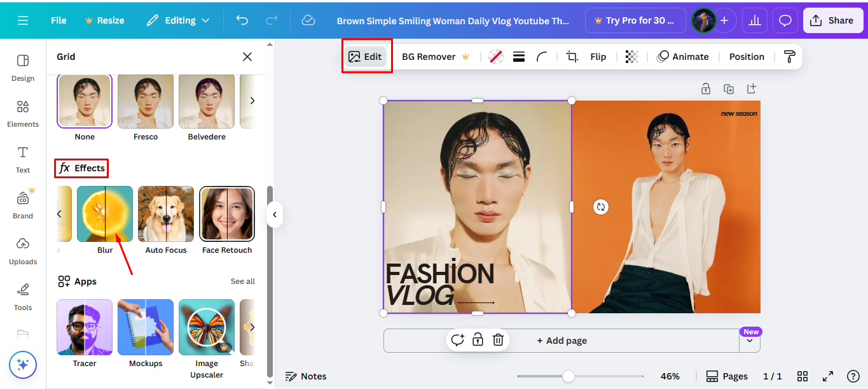The image size is (868, 389).
Task: Lock the selected image
Action: pos(706,88)
